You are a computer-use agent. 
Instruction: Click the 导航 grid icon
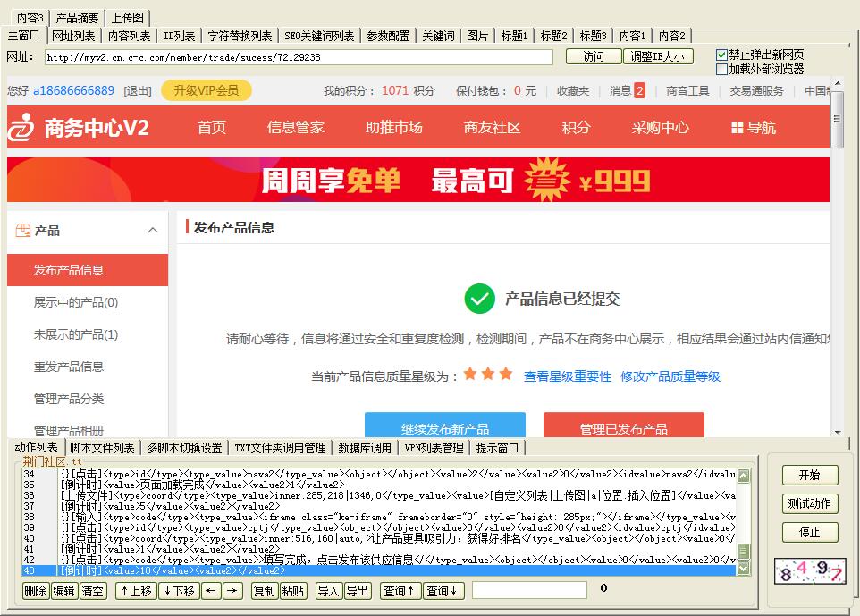click(x=738, y=128)
